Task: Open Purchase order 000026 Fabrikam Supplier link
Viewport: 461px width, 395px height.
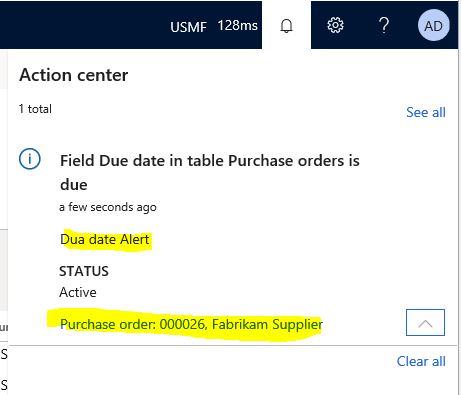Action: 191,324
